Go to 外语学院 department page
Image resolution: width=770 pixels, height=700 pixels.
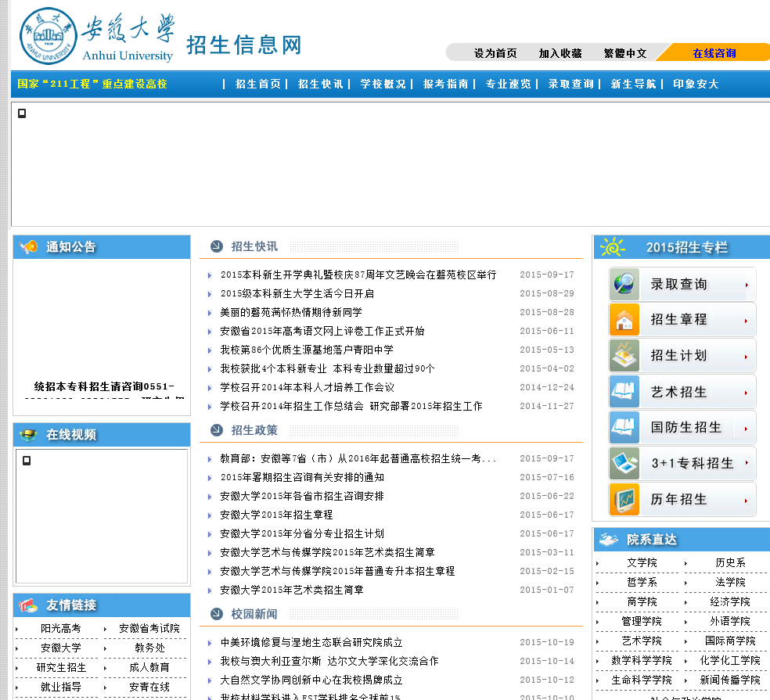730,622
